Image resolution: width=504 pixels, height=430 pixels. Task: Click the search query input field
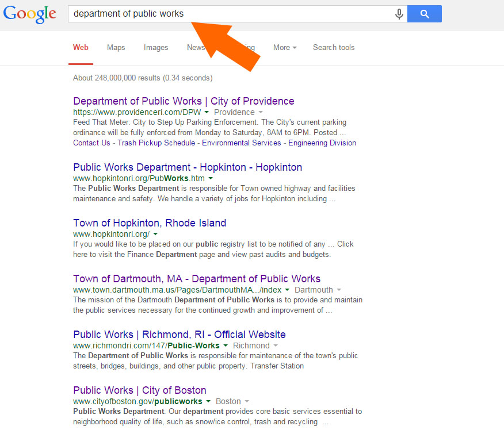230,14
